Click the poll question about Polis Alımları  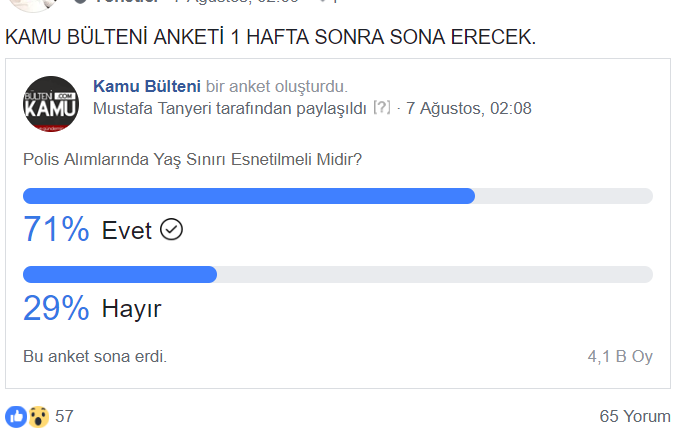pyautogui.click(x=192, y=157)
